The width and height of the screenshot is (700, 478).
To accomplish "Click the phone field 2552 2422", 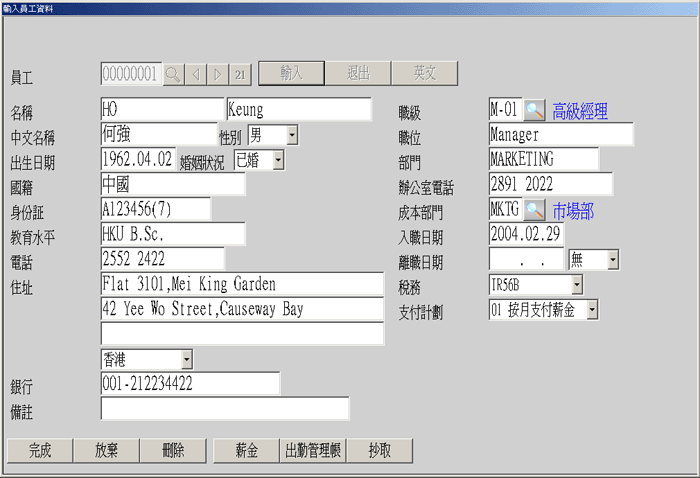I will click(162, 259).
